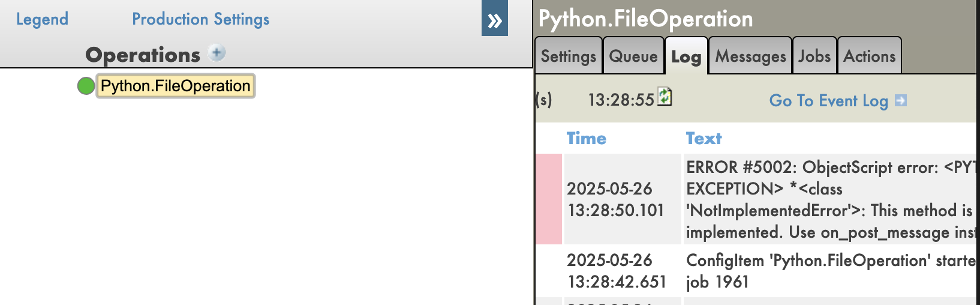Image resolution: width=980 pixels, height=305 pixels.
Task: Click the arrow icon beside Go To Event Log
Action: [900, 101]
